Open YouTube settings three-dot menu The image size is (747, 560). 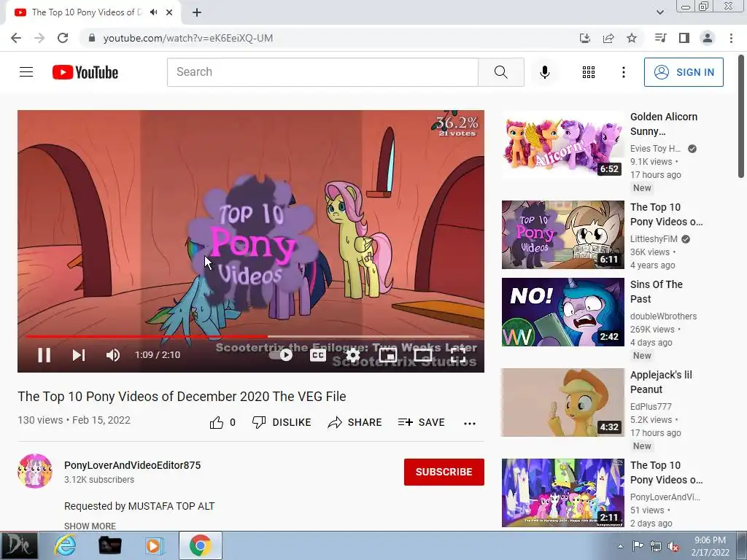coord(623,72)
